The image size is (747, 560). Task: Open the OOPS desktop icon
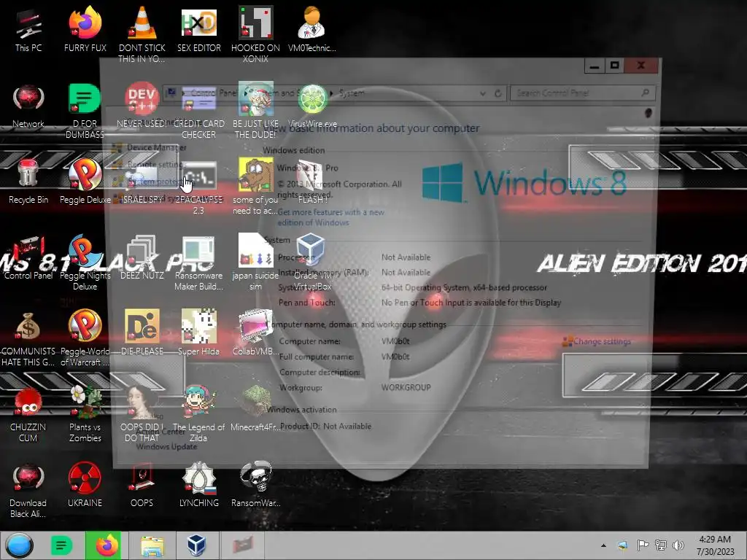click(142, 484)
